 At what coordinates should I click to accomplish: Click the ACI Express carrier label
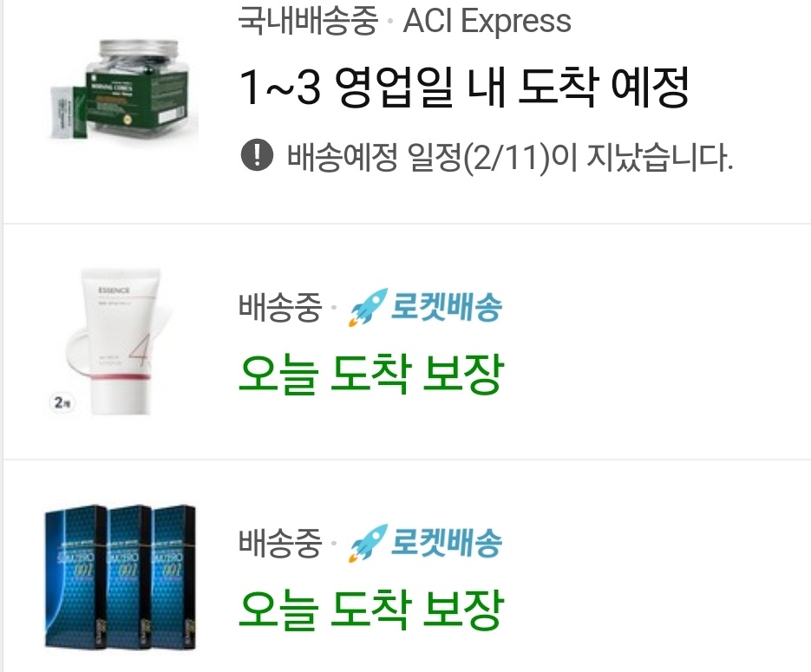pyautogui.click(x=487, y=21)
